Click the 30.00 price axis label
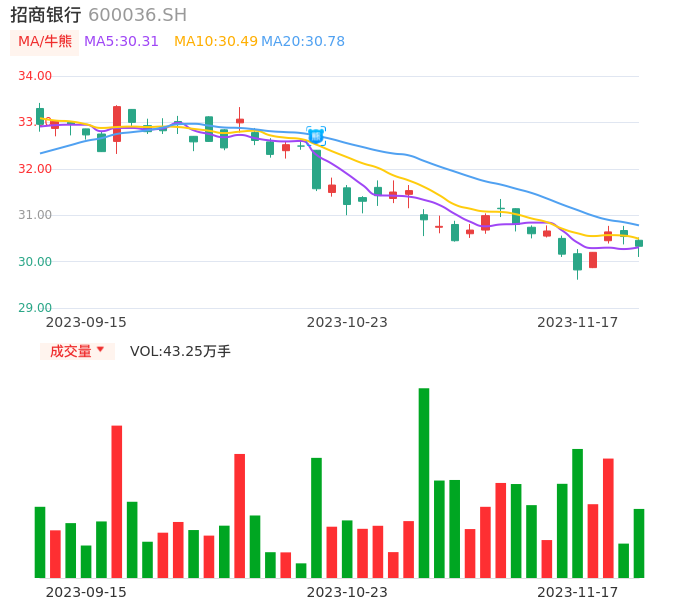686x606 pixels. 35,262
